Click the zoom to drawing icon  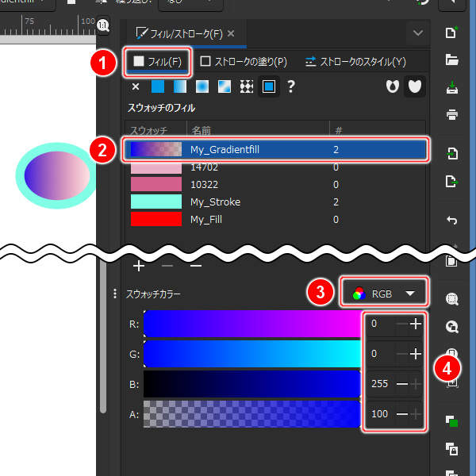pyautogui.click(x=451, y=327)
